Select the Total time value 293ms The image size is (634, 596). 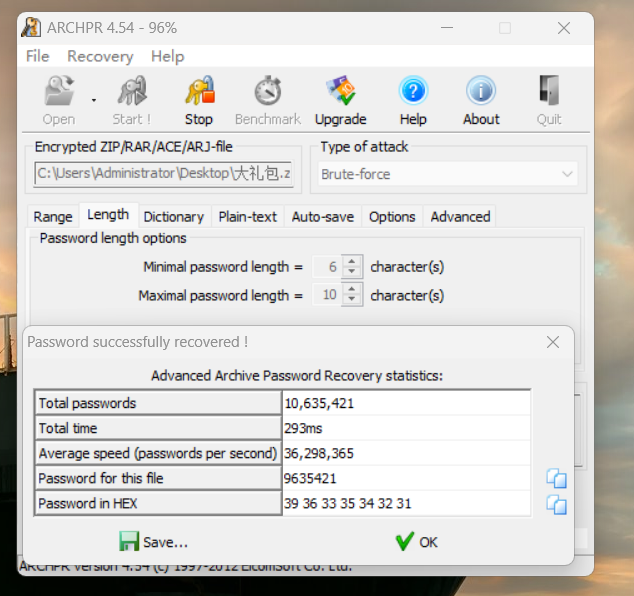(303, 428)
